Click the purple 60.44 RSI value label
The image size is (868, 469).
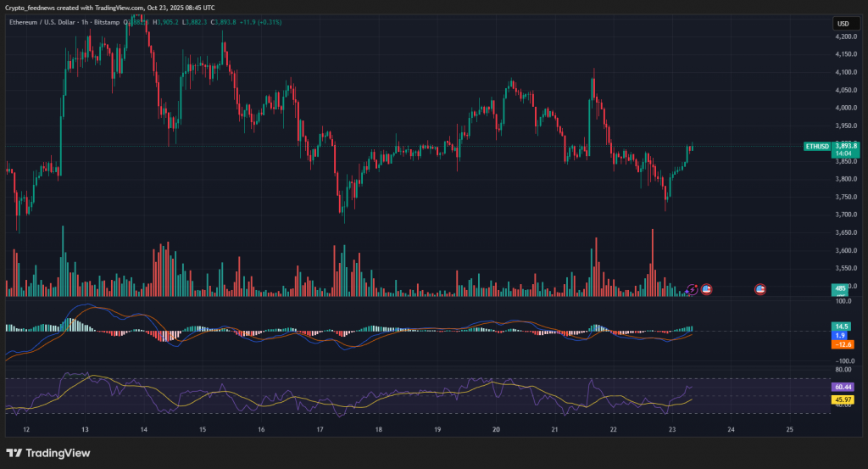coord(843,387)
